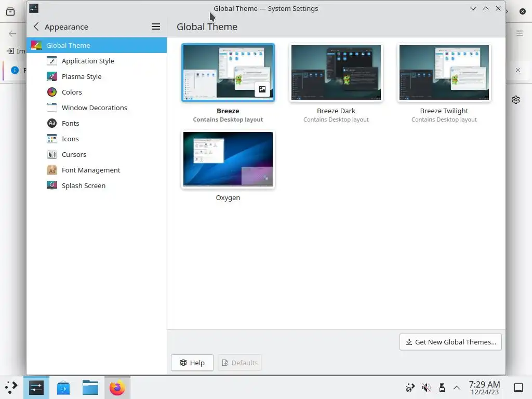Image resolution: width=532 pixels, height=399 pixels.
Task: Click the Colors wheel icon
Action: 52,92
